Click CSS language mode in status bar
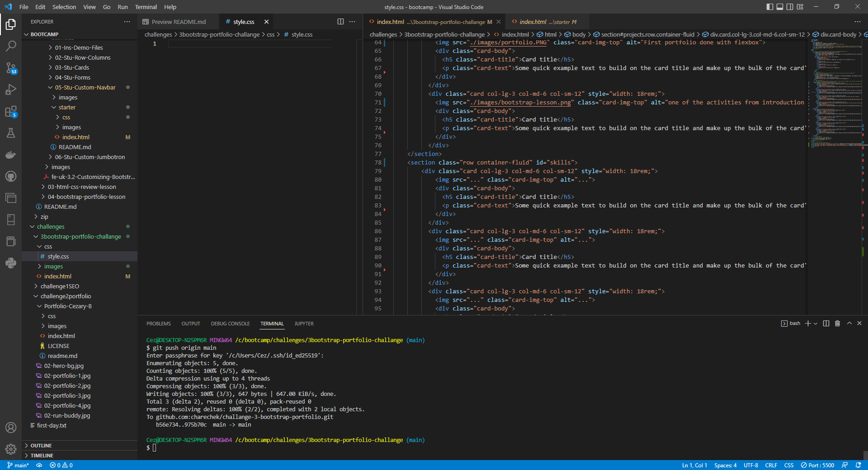 point(789,465)
